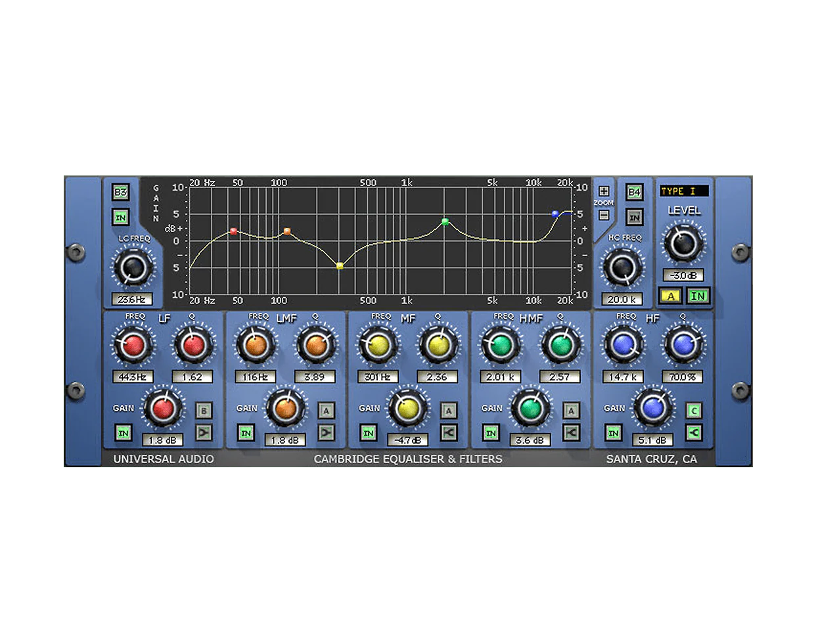Enable the high cut filter IN button
Screen dimensions: 820x644
pyautogui.click(x=634, y=216)
